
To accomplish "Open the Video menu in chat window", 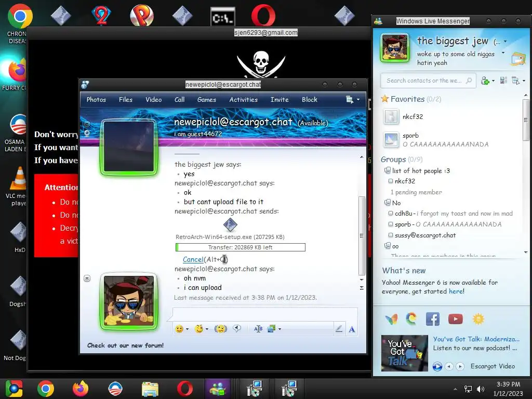I will click(153, 100).
